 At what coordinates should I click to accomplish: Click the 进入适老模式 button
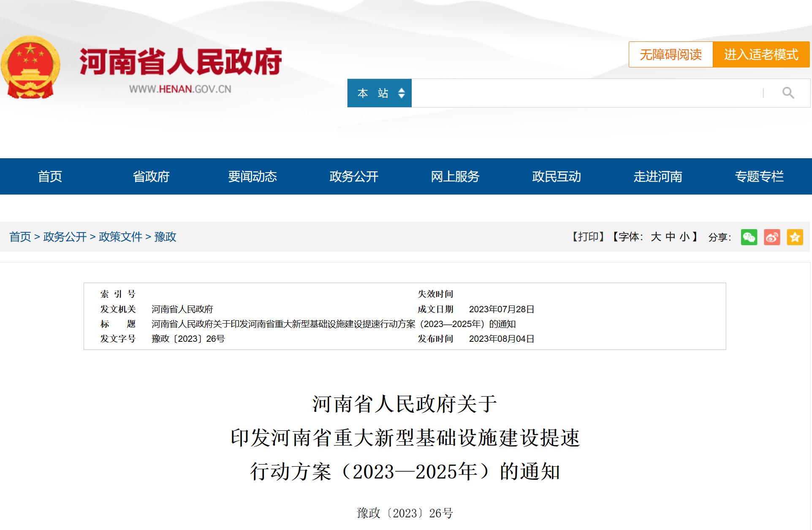click(761, 54)
